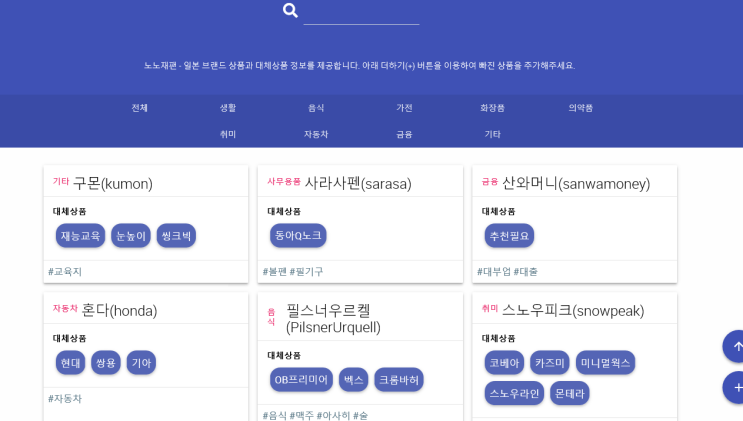
Task: Click the 크롬바허 alternative chip
Action: pyautogui.click(x=399, y=380)
